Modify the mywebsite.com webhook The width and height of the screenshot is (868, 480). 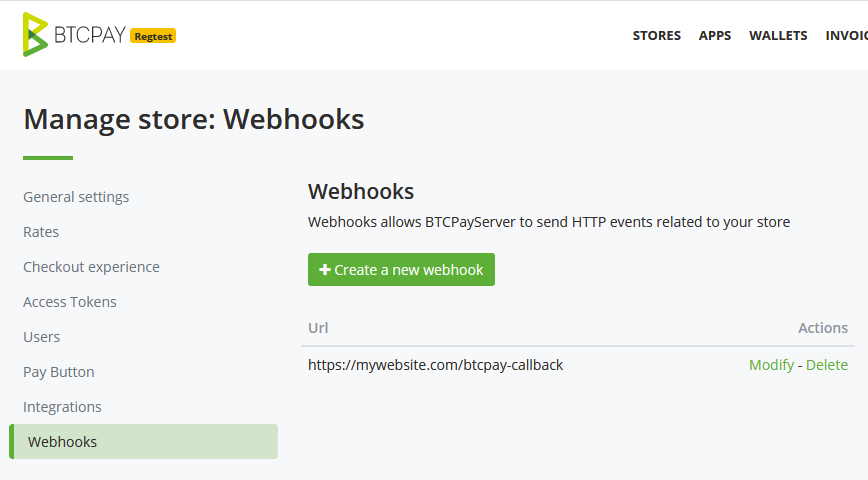point(771,365)
